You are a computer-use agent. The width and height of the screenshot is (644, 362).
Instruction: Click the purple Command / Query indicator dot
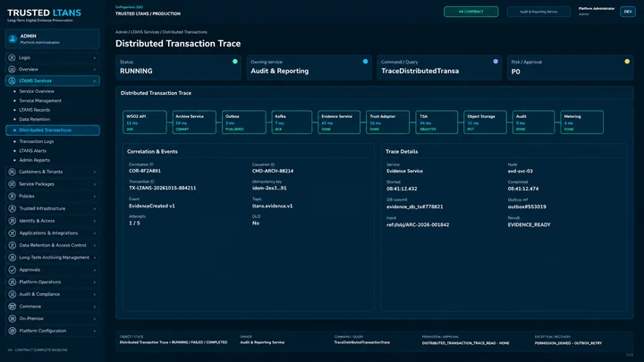496,62
